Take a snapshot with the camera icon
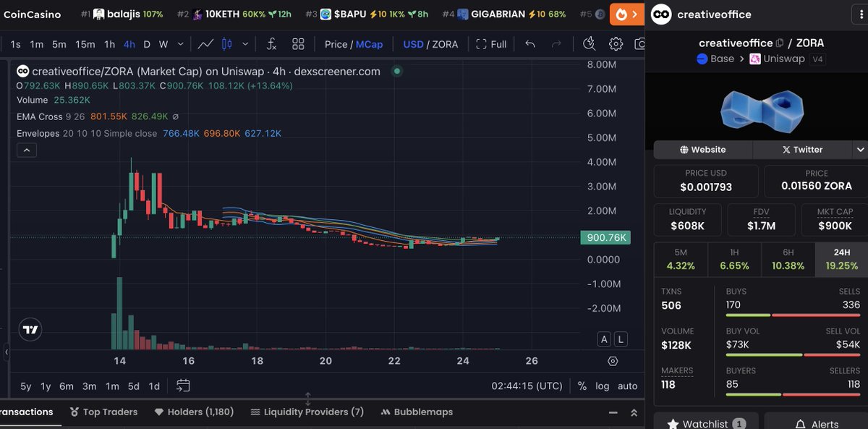This screenshot has height=429, width=868. pyautogui.click(x=639, y=43)
